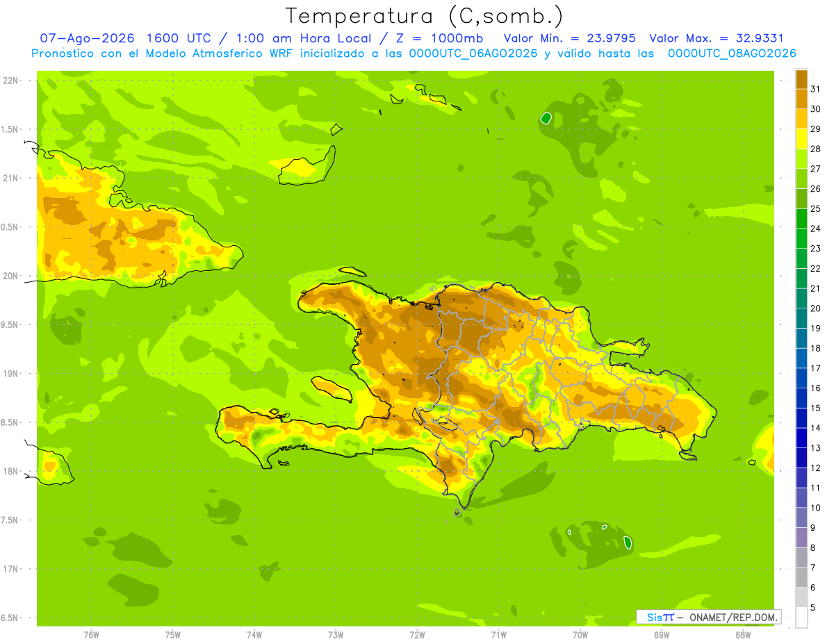Viewport: 834px width, 644px height.
Task: Click the longitude label "69W"
Action: tap(662, 635)
